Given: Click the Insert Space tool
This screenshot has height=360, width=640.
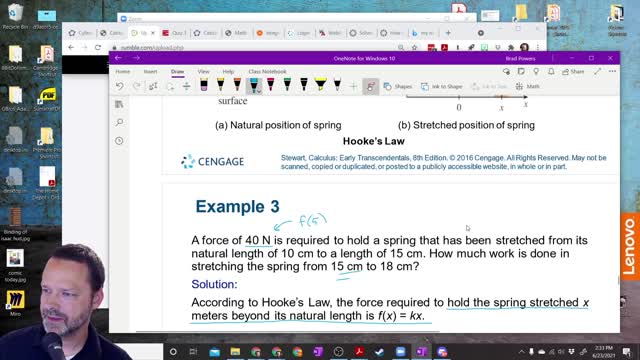Looking at the screenshot, I should tap(187, 87).
